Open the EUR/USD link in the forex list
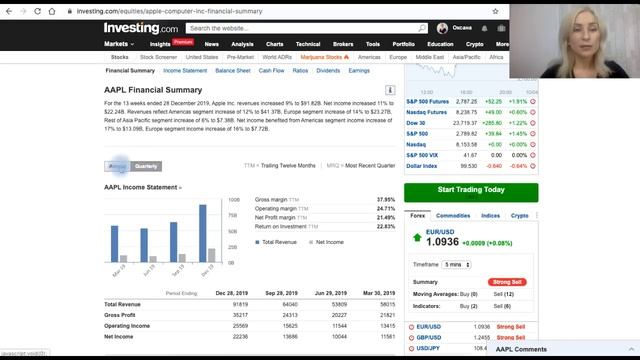The width and height of the screenshot is (640, 360). click(429, 327)
